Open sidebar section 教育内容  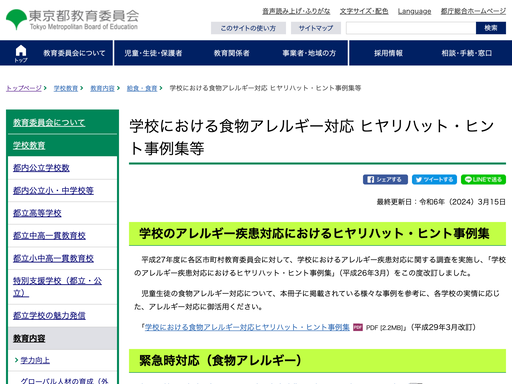pos(29,338)
